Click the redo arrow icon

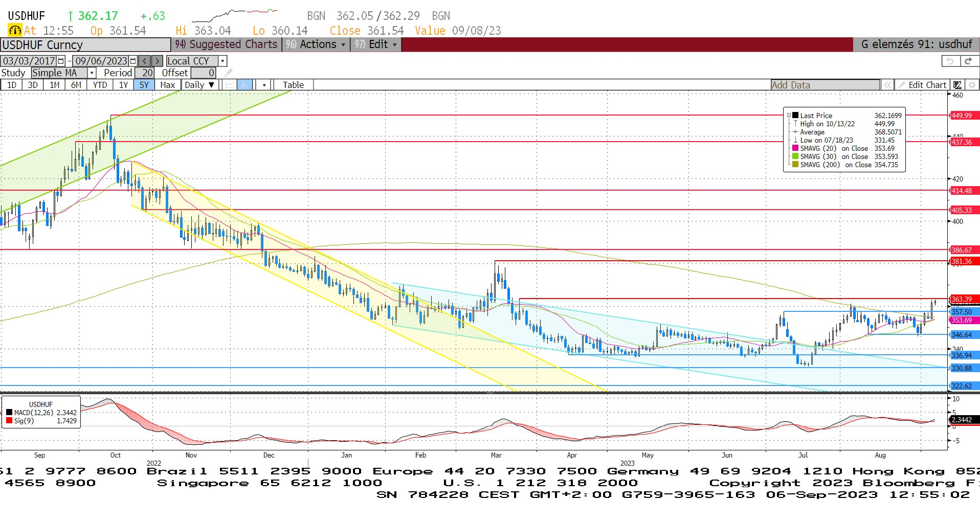[x=968, y=61]
